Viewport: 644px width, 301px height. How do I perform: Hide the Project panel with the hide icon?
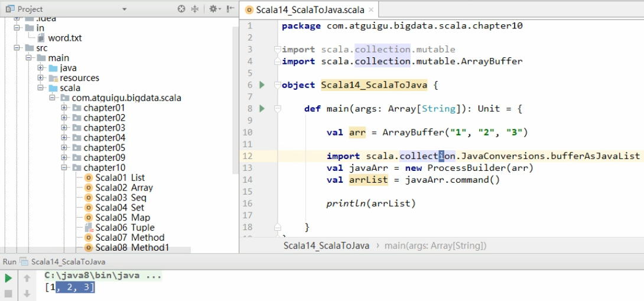(x=230, y=9)
